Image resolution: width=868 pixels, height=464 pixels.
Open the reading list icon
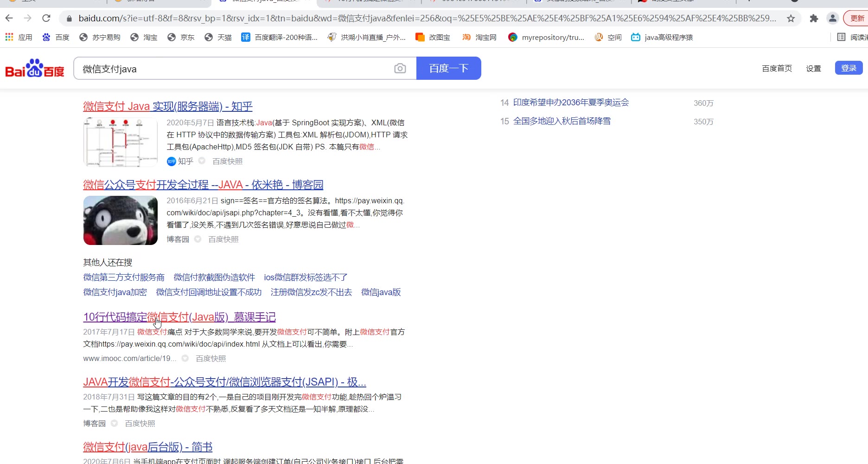pos(841,37)
